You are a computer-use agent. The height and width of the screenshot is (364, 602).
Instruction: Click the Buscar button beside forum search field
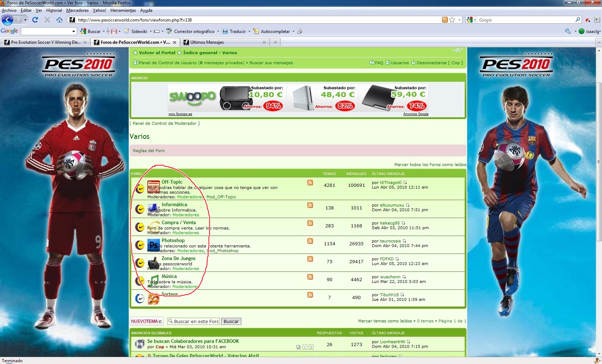[x=231, y=322]
